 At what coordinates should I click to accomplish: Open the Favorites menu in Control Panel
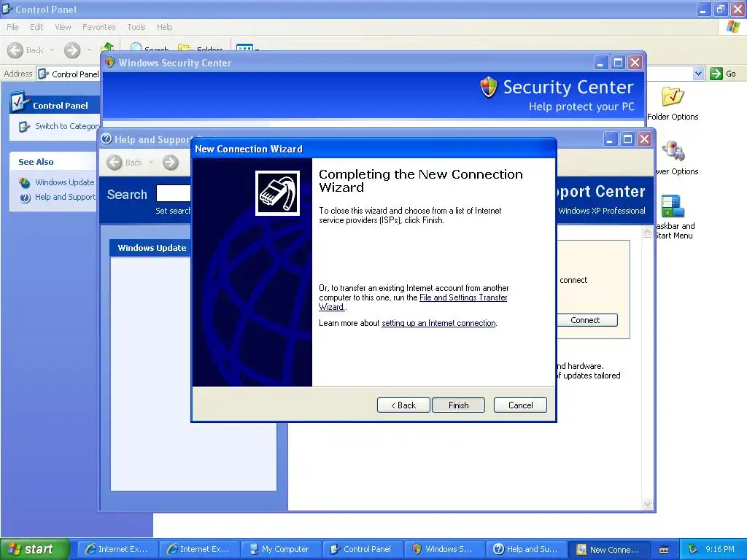pos(98,27)
